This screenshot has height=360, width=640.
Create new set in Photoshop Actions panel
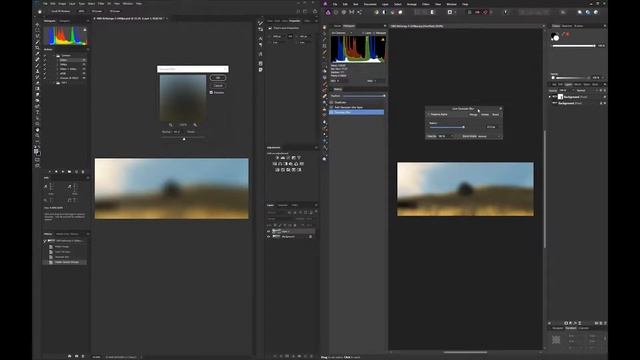(69, 172)
